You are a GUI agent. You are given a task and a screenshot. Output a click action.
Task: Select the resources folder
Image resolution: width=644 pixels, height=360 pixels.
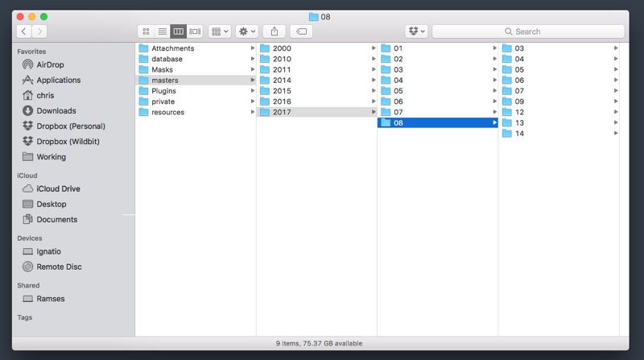[x=196, y=112]
